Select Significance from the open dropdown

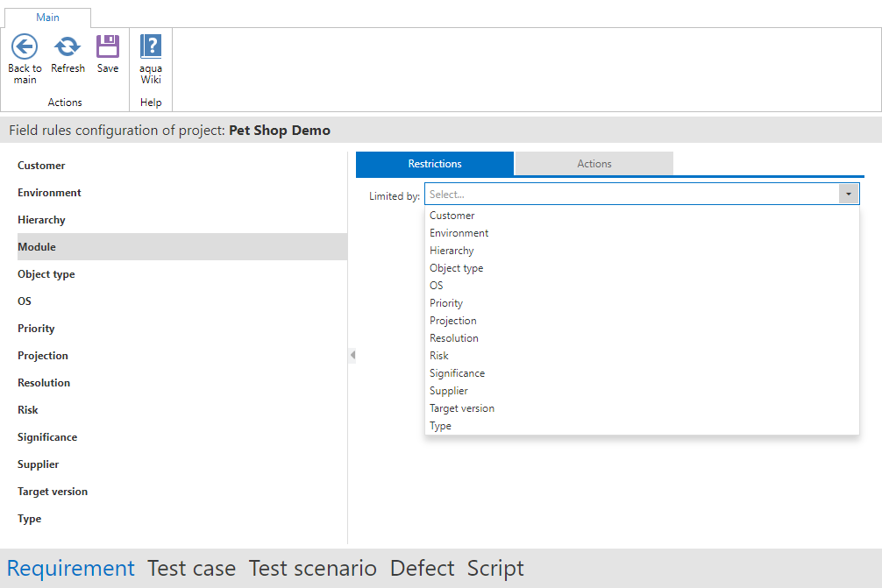pyautogui.click(x=457, y=373)
